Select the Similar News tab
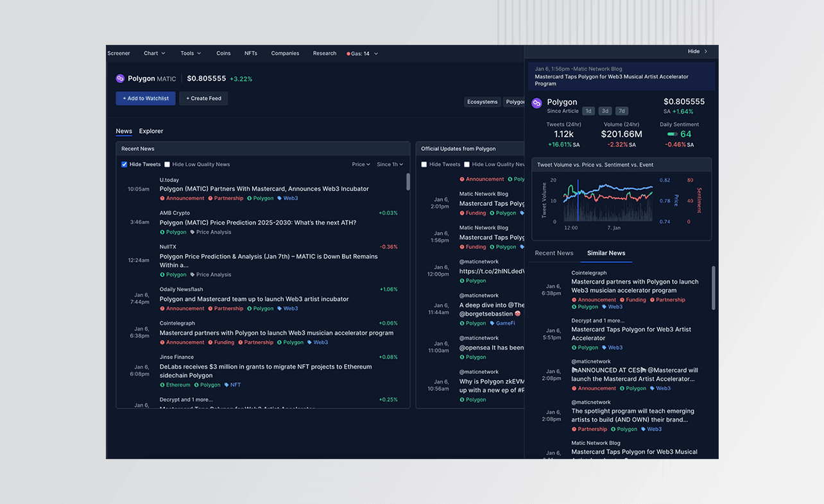The width and height of the screenshot is (824, 504). pos(606,253)
